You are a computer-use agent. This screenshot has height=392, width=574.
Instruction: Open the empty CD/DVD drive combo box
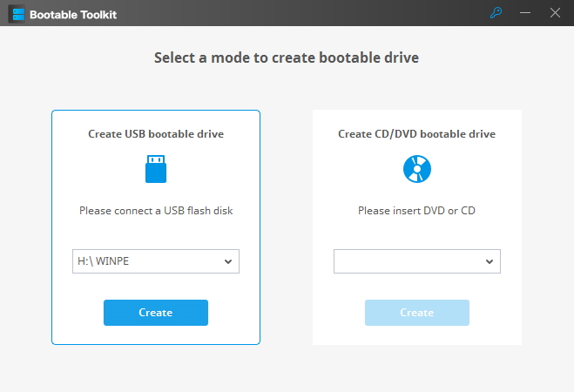click(417, 261)
